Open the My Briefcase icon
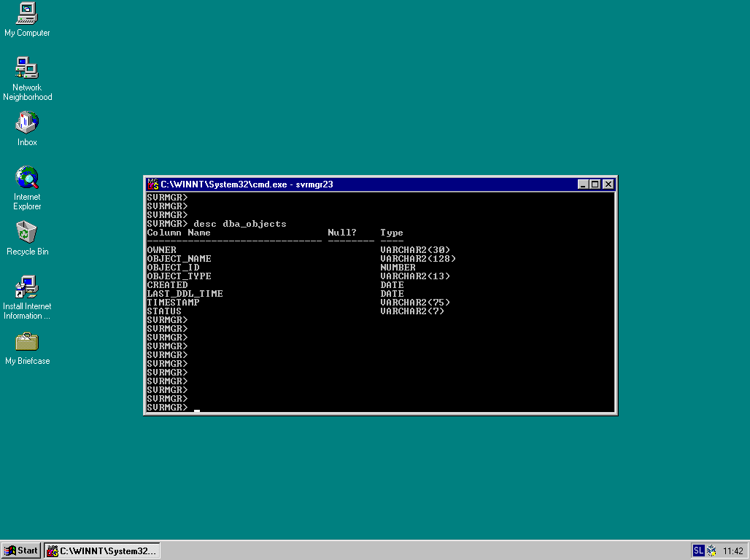The image size is (750, 560). (x=27, y=342)
